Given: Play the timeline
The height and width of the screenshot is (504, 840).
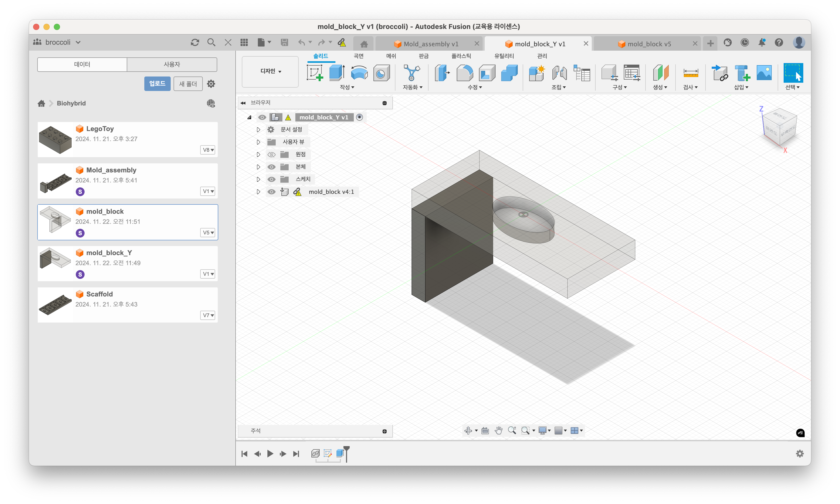Looking at the screenshot, I should click(x=270, y=454).
